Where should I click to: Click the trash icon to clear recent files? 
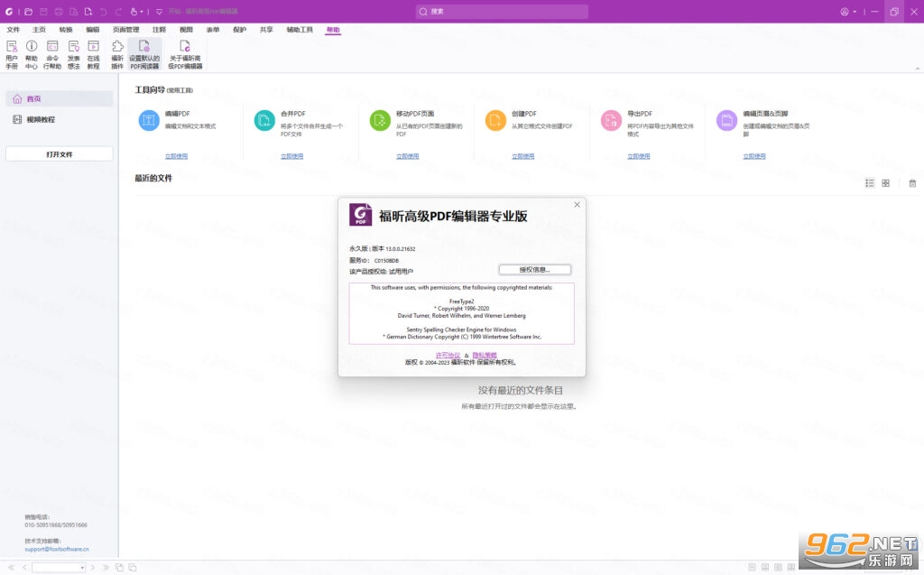point(912,183)
